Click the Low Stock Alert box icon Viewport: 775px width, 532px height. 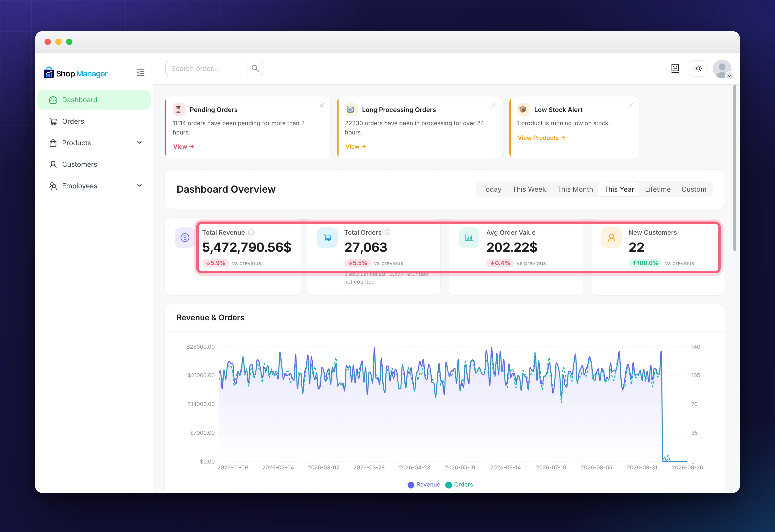pyautogui.click(x=523, y=109)
